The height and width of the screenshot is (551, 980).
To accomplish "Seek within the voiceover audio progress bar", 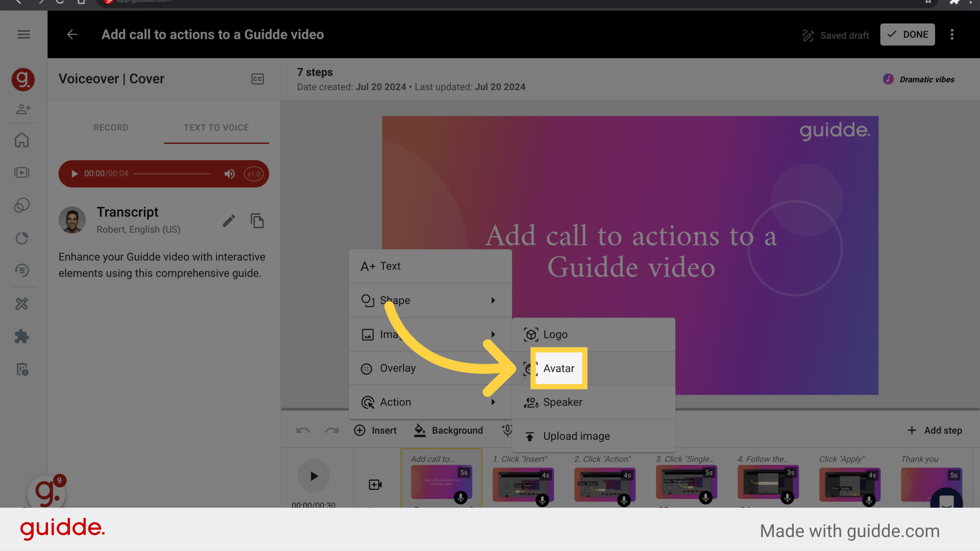I will click(171, 173).
